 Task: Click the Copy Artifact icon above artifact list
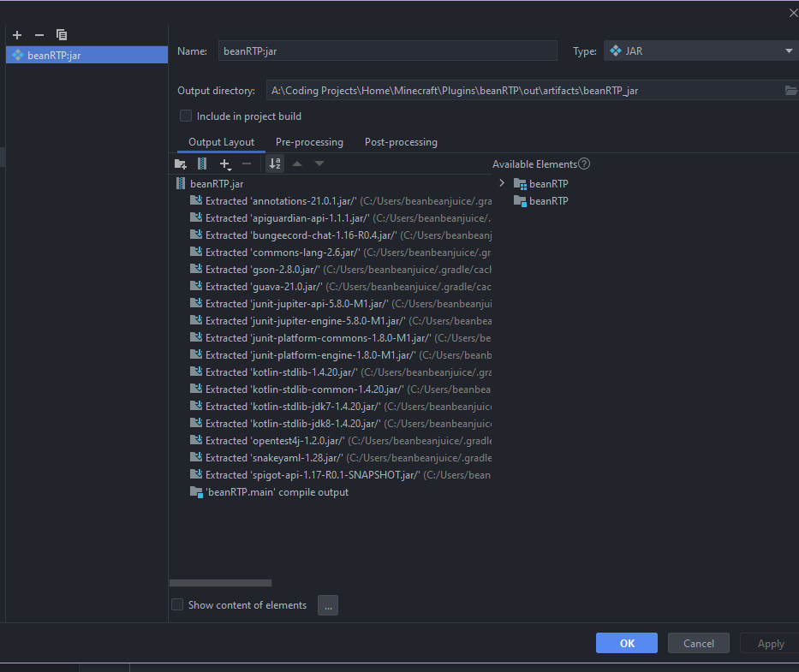[x=61, y=35]
